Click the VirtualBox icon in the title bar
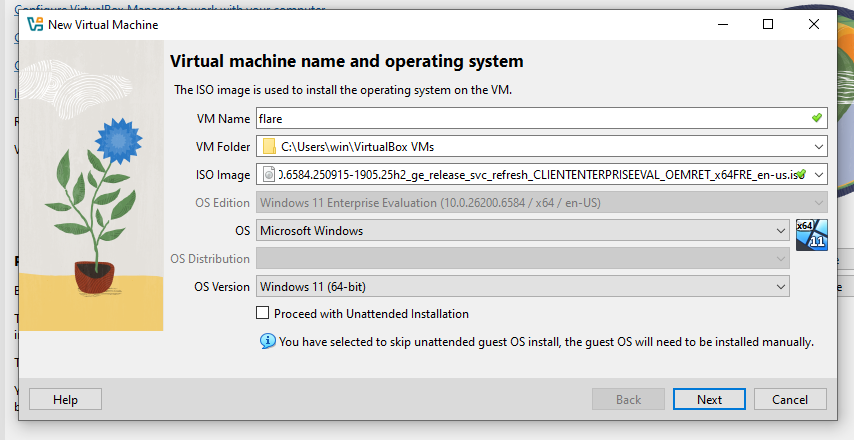The width and height of the screenshot is (854, 440). [x=35, y=24]
